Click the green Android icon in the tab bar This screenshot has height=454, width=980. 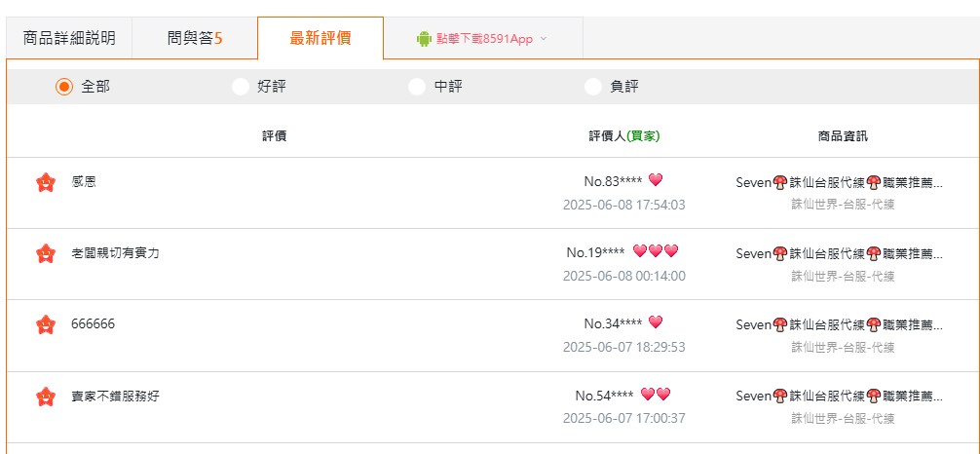coord(424,39)
